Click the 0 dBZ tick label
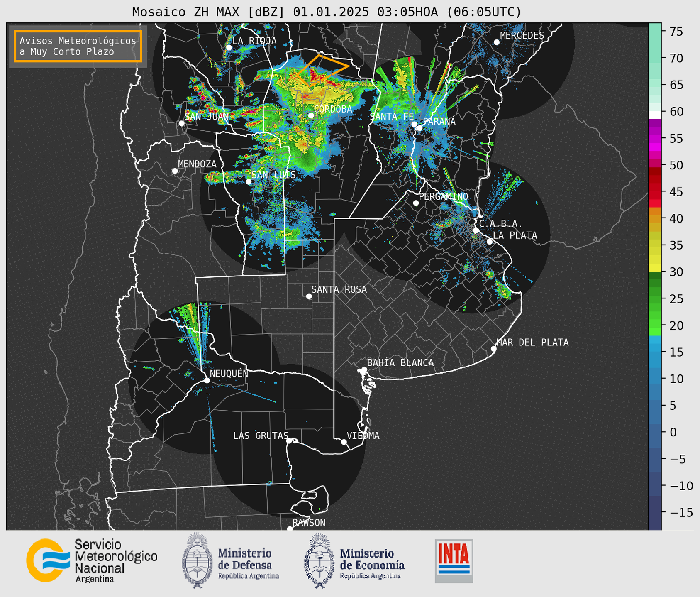The width and height of the screenshot is (700, 597). (x=673, y=433)
